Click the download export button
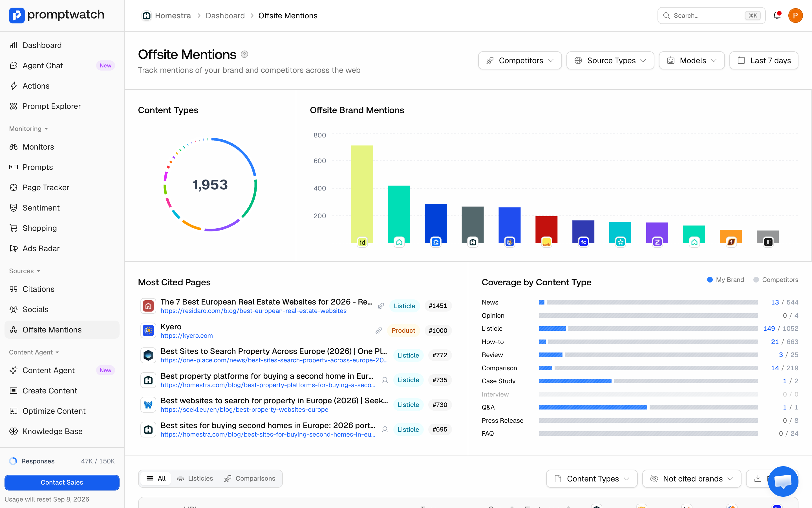 (758, 479)
